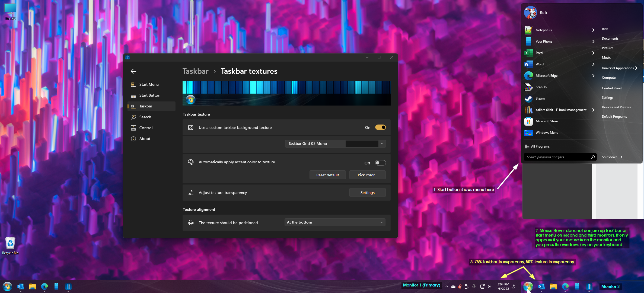The image size is (644, 293).
Task: Turn off custom taskbar background texture
Action: coord(380,128)
